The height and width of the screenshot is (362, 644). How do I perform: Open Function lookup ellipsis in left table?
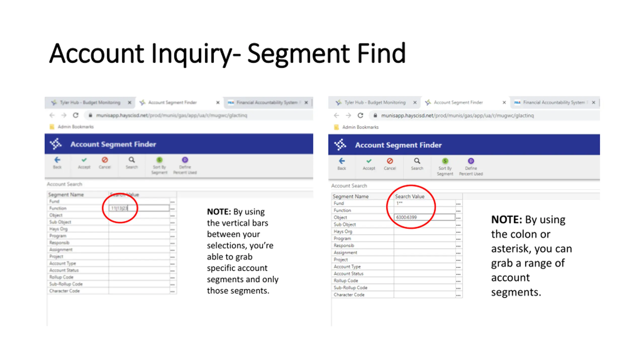[173, 209]
